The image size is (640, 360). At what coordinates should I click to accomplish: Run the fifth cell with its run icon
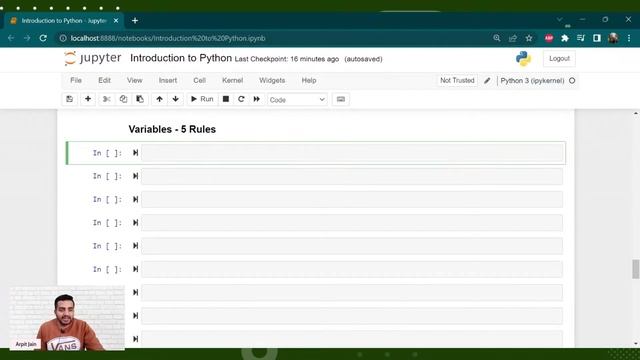coord(136,246)
